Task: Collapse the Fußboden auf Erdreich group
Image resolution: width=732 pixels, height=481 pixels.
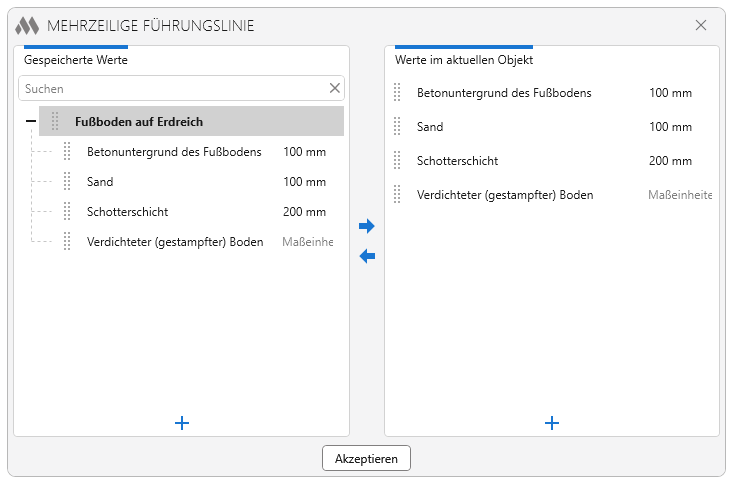Action: (31, 121)
